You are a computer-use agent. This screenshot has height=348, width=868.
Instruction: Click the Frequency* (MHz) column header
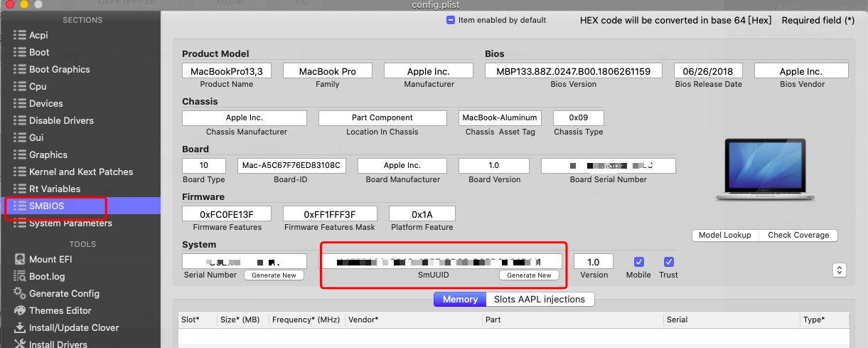[306, 320]
